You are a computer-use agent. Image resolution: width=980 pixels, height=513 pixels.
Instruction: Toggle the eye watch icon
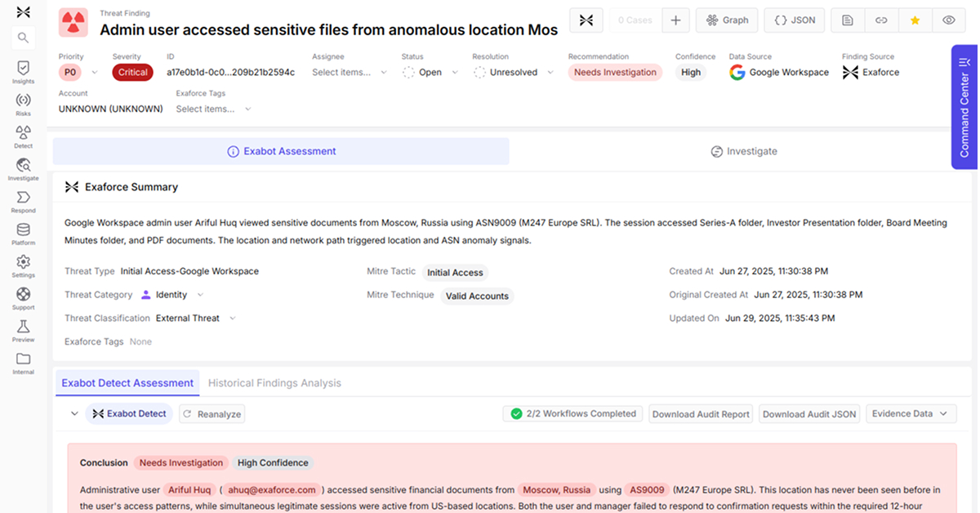(948, 20)
